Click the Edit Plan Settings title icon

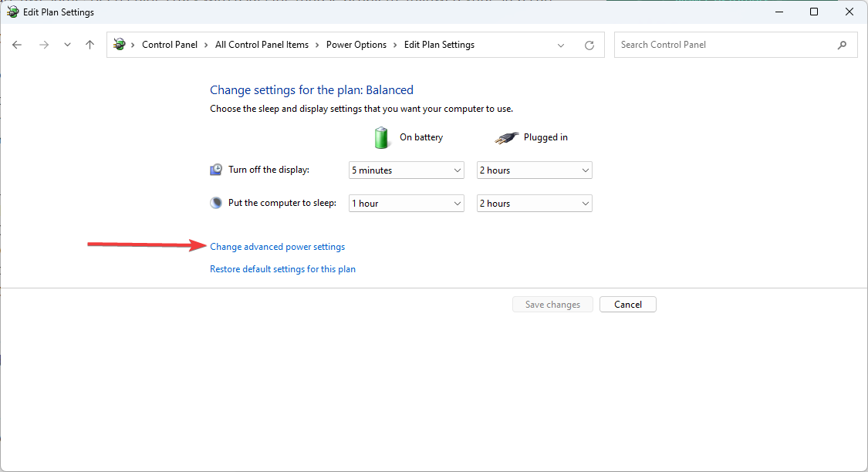click(12, 12)
